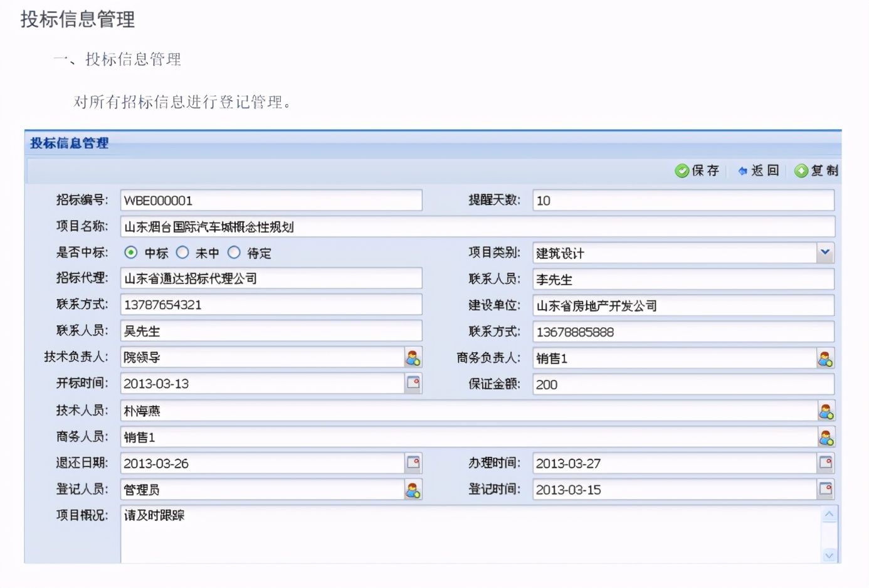
Task: Open the 项目类别 dropdown
Action: click(x=826, y=253)
